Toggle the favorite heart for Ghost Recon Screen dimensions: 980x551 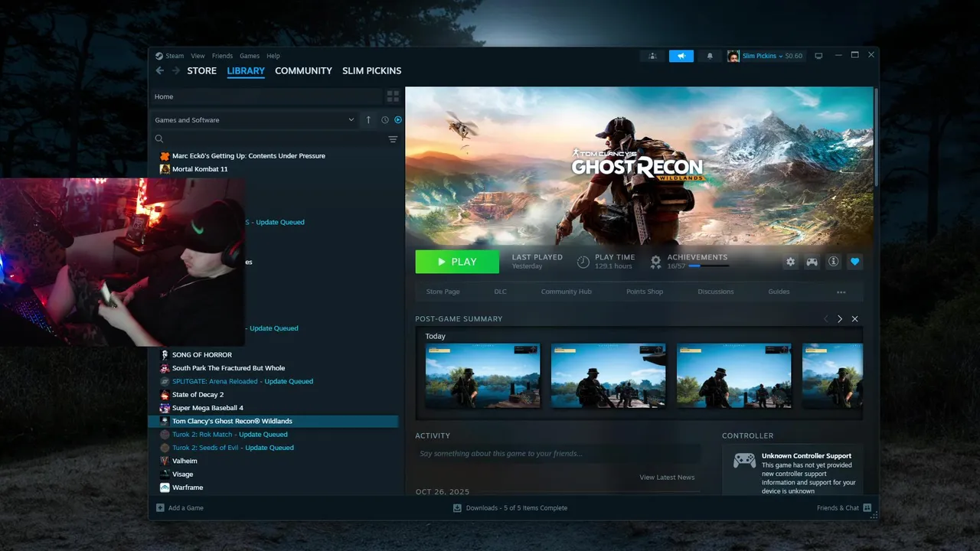click(x=855, y=262)
